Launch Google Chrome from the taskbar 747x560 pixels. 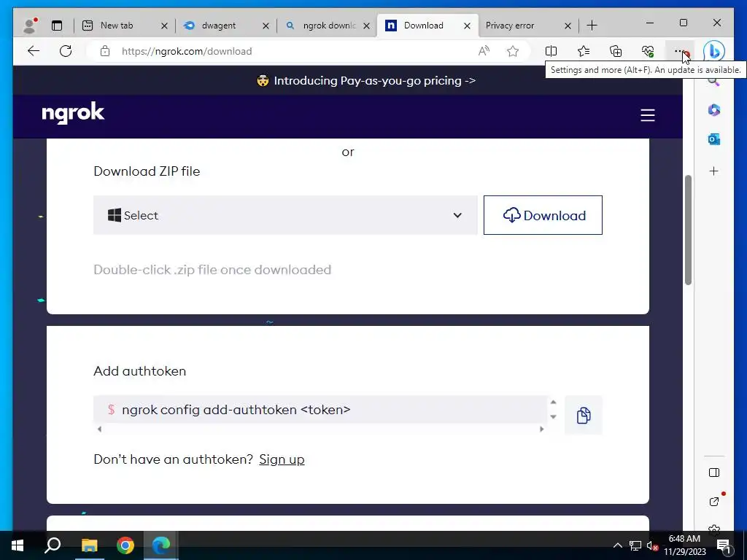pyautogui.click(x=125, y=545)
